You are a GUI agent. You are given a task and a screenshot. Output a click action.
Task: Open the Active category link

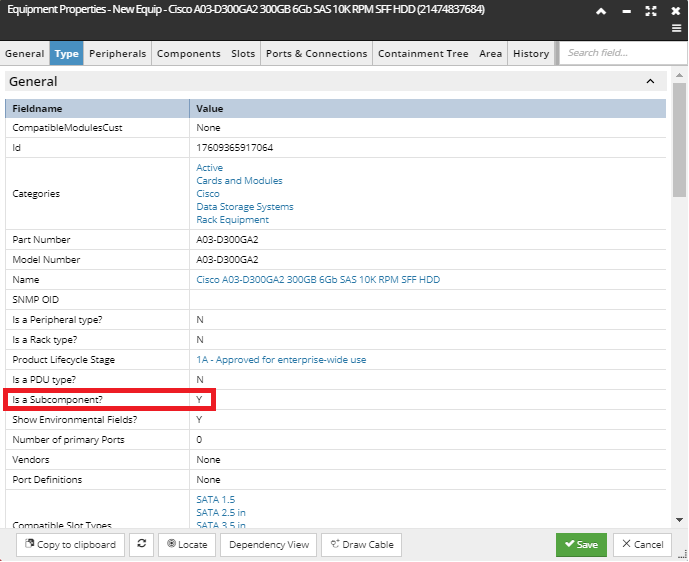[x=209, y=167]
